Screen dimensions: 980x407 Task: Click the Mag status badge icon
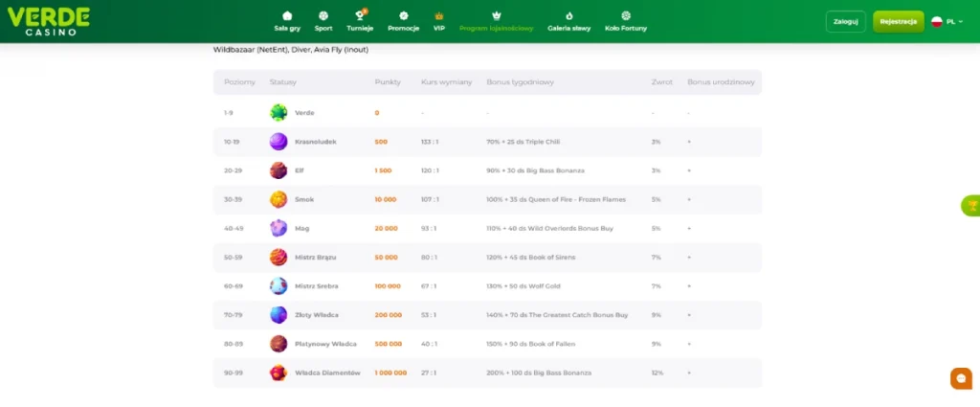[x=278, y=228]
